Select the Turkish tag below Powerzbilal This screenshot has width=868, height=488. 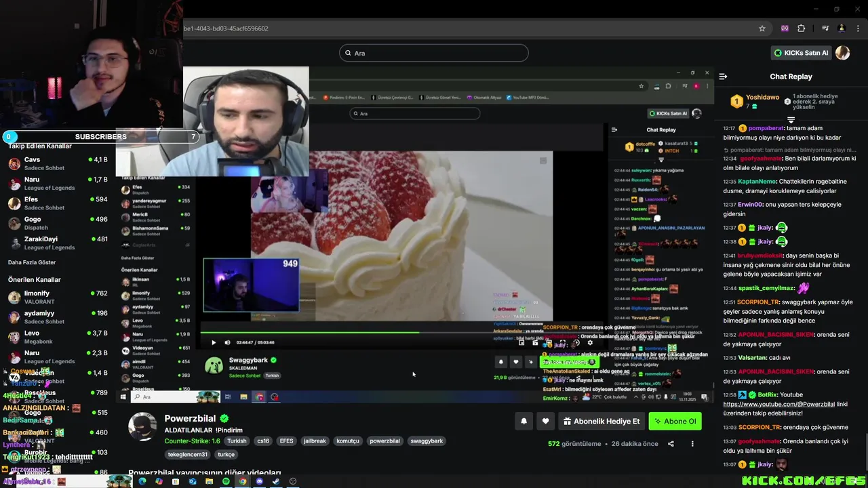coord(237,441)
